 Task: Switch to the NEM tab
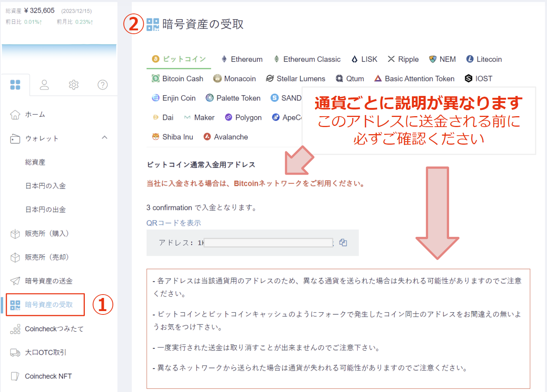click(x=442, y=59)
